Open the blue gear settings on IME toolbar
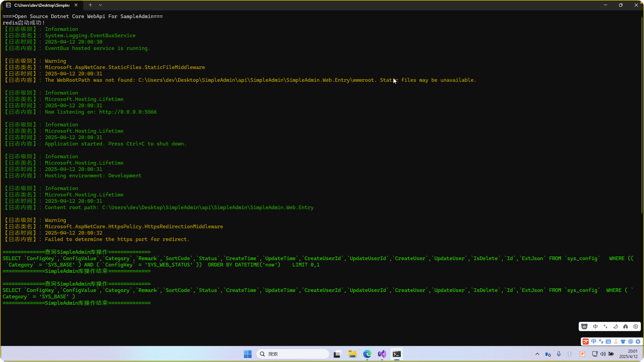The height and width of the screenshot is (362, 644). point(638,342)
